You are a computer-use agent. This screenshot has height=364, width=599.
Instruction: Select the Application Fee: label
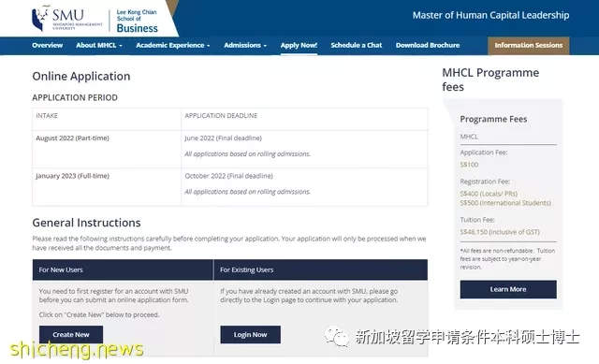click(x=484, y=153)
